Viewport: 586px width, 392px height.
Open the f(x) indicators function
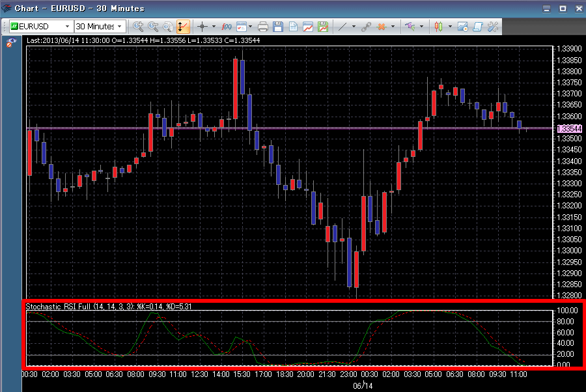(227, 27)
